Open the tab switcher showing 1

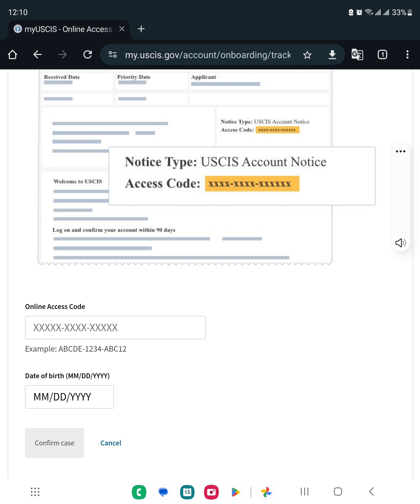click(x=382, y=54)
